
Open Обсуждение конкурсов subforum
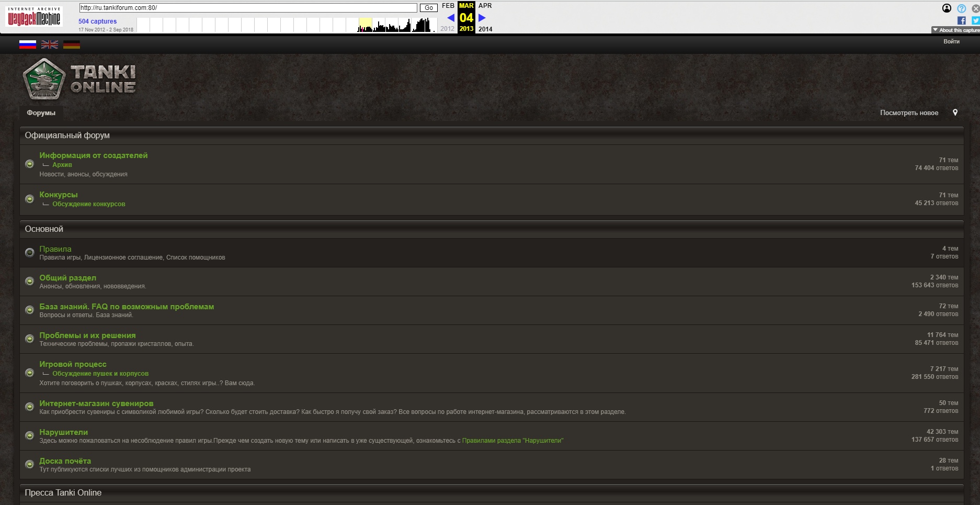(89, 204)
